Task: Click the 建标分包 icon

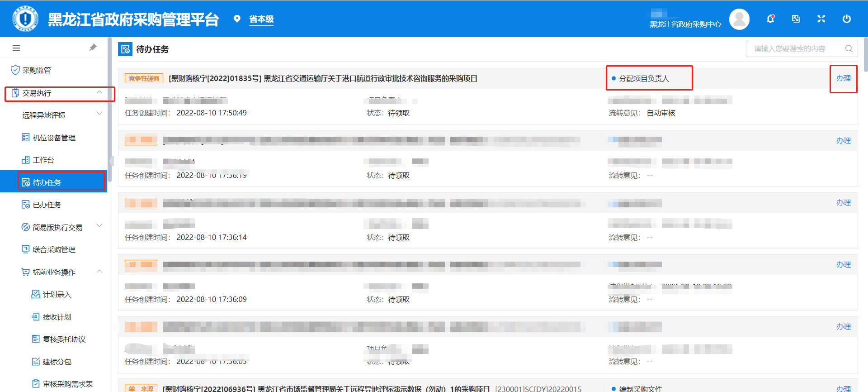Action: pyautogui.click(x=36, y=361)
